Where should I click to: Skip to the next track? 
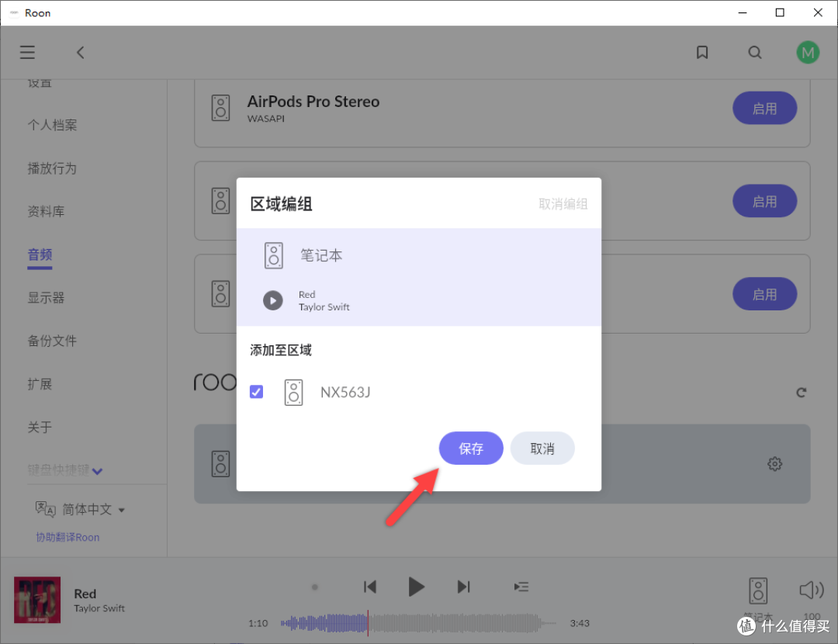[x=463, y=587]
